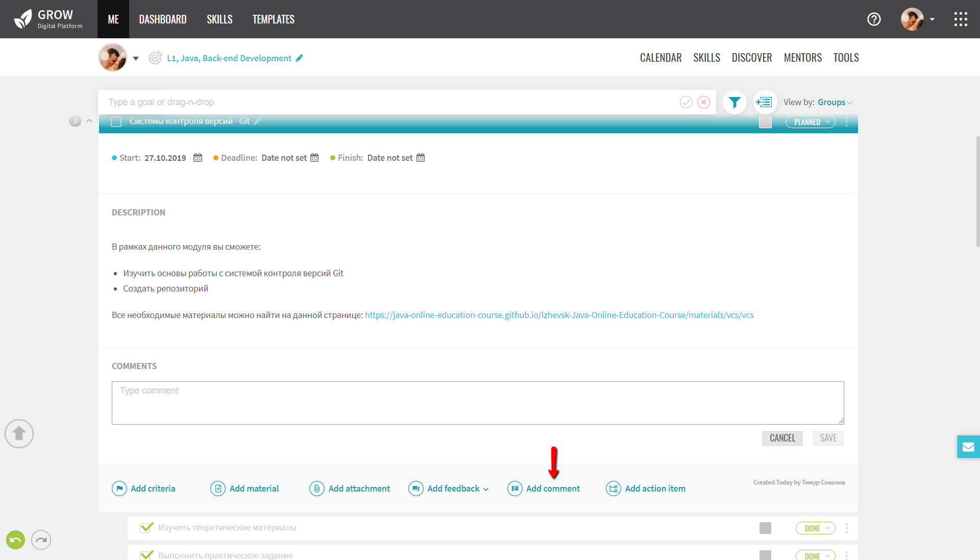Click the Type comment text area
Image resolution: width=980 pixels, height=560 pixels.
477,403
